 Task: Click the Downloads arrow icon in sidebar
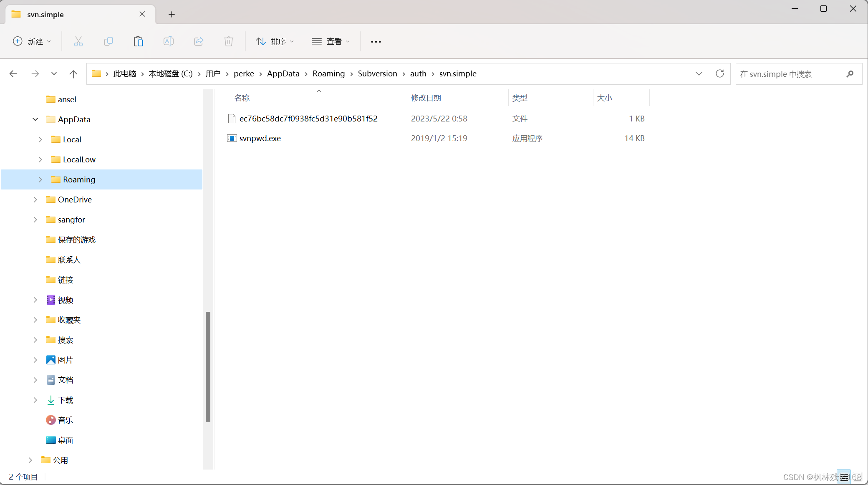51,400
